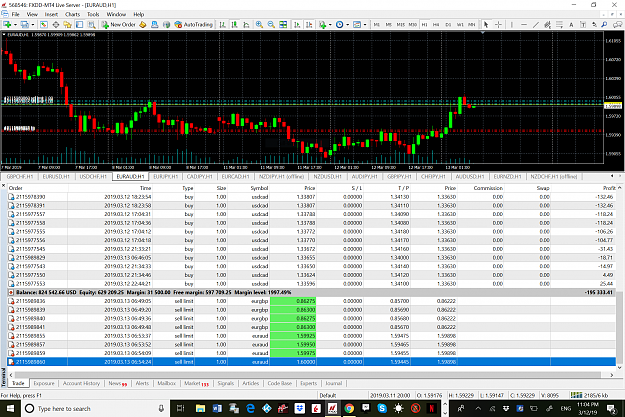Image resolution: width=625 pixels, height=417 pixels.
Task: Click the search magnifier icon in toolbar
Action: (x=604, y=25)
